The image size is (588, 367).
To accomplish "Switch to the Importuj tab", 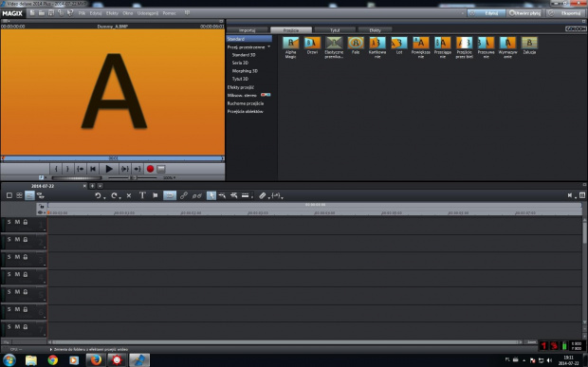I will click(248, 30).
